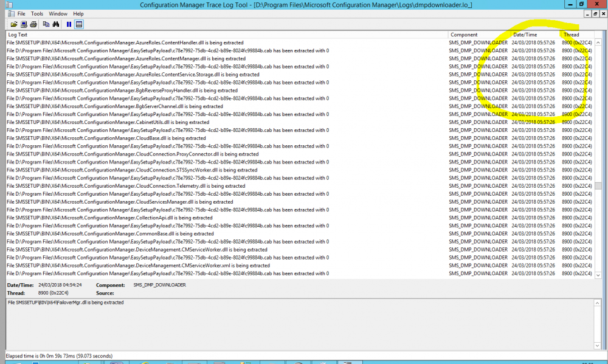Click the details pane scroll up arrow
Viewport: 608px width, 364px height.
pyautogui.click(x=597, y=303)
